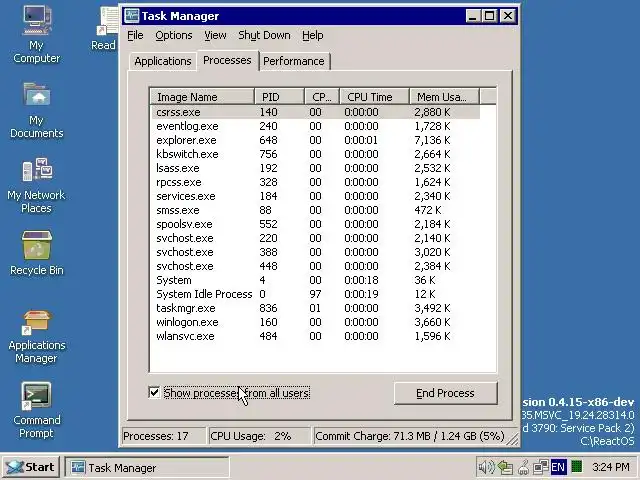Image resolution: width=640 pixels, height=480 pixels.
Task: Maximize the Task Manager window
Action: pyautogui.click(x=489, y=16)
